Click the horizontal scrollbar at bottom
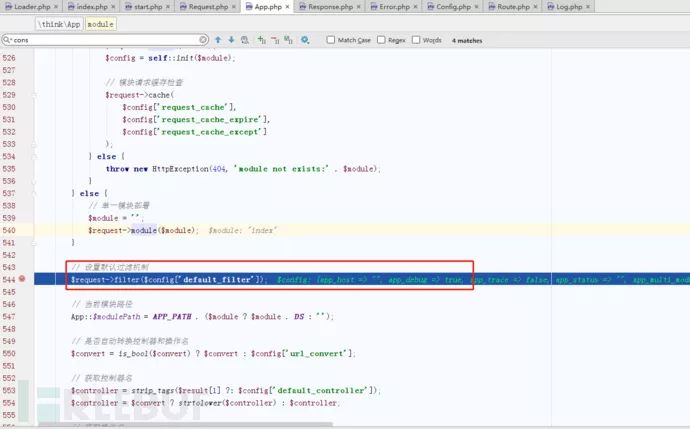 pos(185,425)
